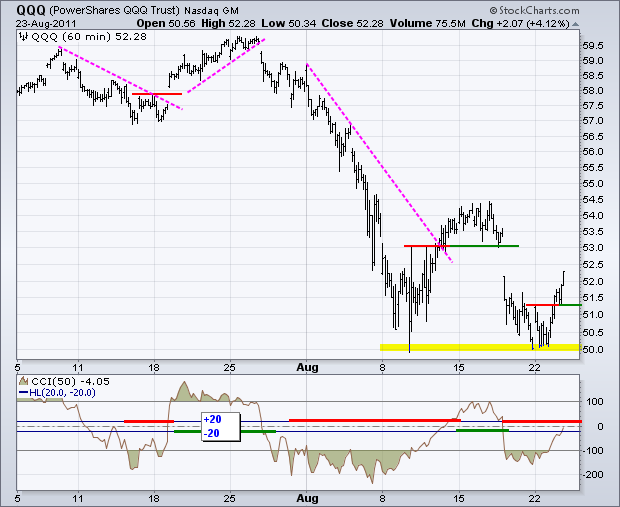Click the small triangle after Chg percentage

point(576,24)
